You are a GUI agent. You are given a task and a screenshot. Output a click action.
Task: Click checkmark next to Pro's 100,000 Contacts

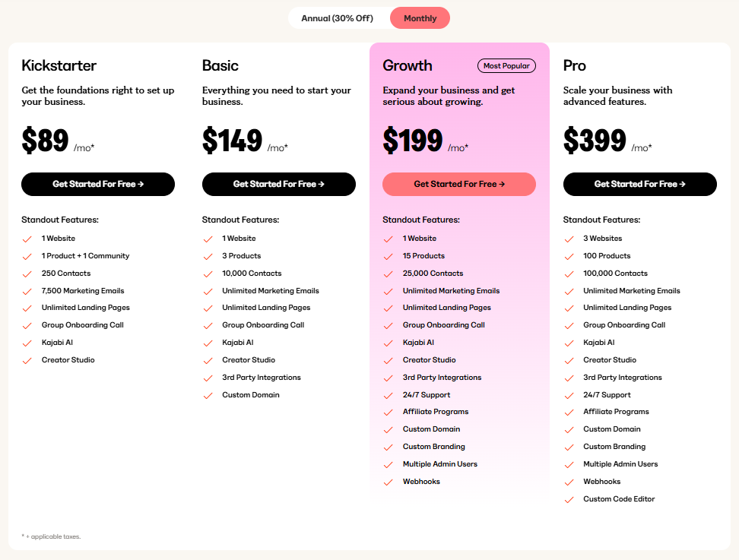pyautogui.click(x=569, y=274)
